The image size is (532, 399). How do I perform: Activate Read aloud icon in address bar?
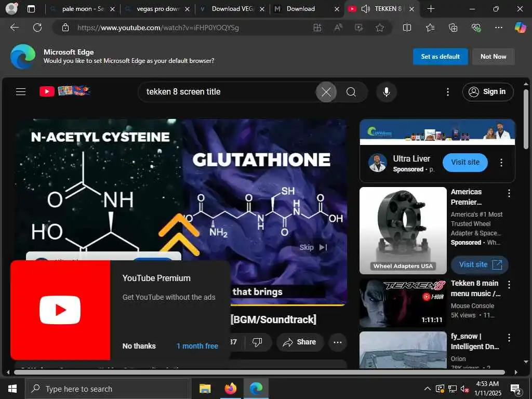coord(338,28)
